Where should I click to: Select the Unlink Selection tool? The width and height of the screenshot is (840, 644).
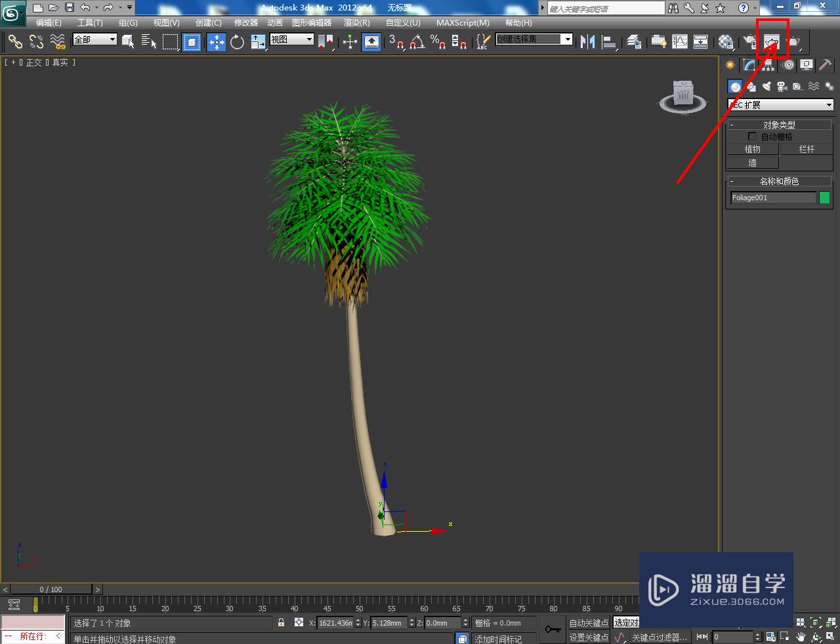pyautogui.click(x=37, y=42)
